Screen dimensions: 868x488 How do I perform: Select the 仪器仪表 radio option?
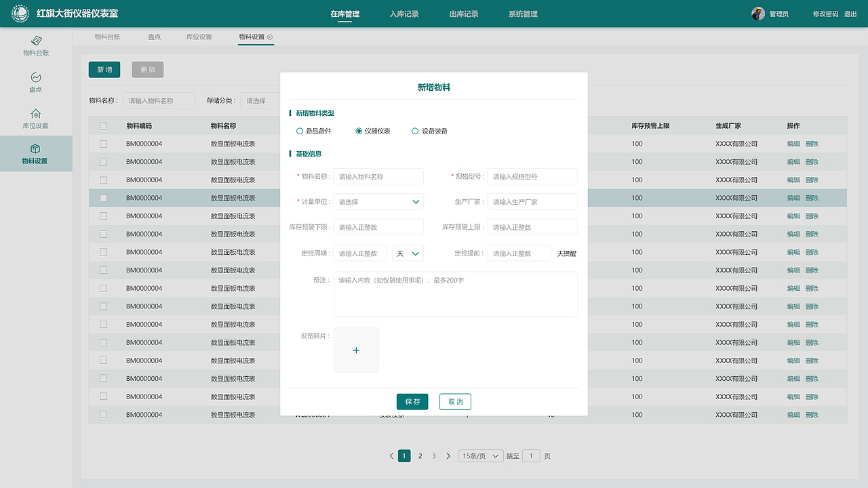point(359,131)
